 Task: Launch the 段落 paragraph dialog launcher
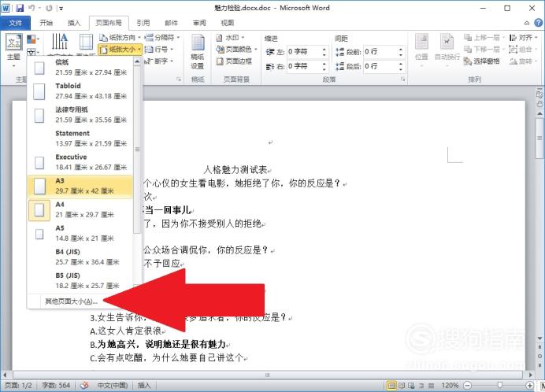coord(402,80)
